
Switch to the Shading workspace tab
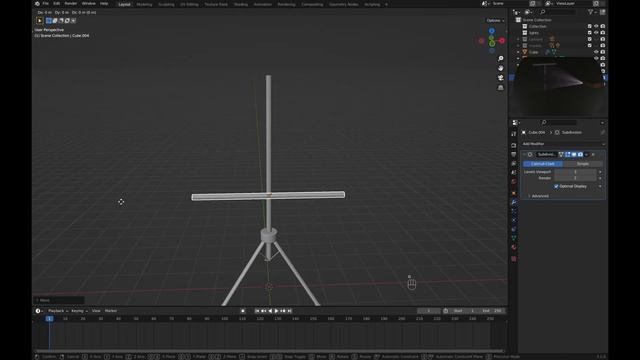click(x=241, y=4)
